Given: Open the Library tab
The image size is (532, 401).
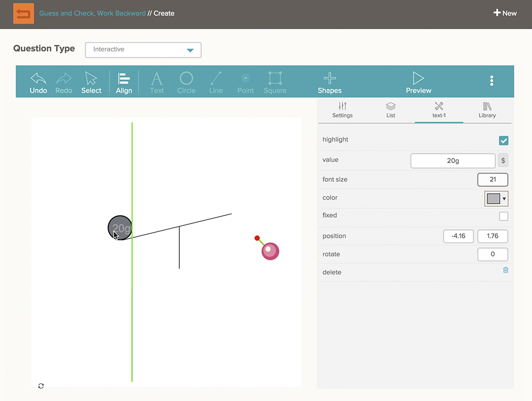Looking at the screenshot, I should coord(487,110).
